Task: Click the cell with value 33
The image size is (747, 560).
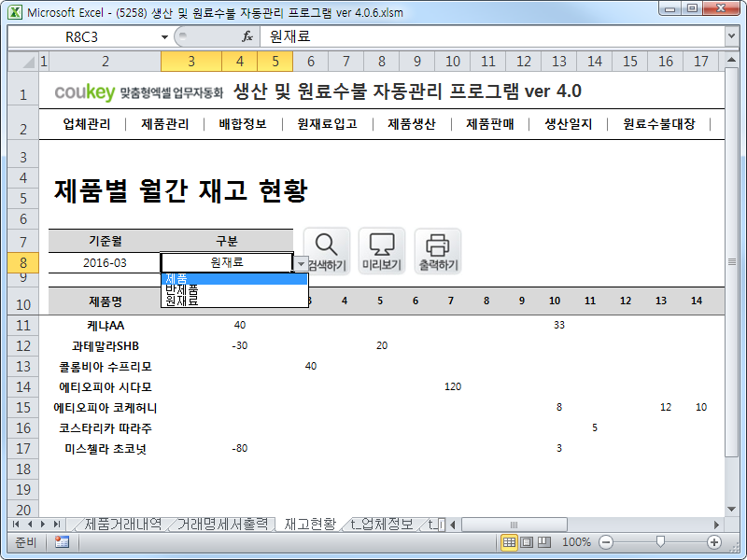Action: point(558,325)
